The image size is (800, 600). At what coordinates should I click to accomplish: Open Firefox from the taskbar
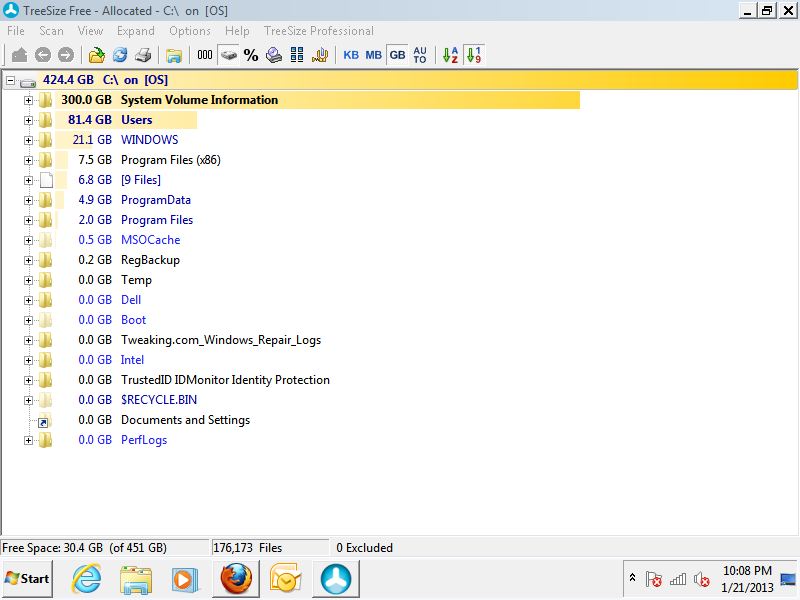point(236,579)
